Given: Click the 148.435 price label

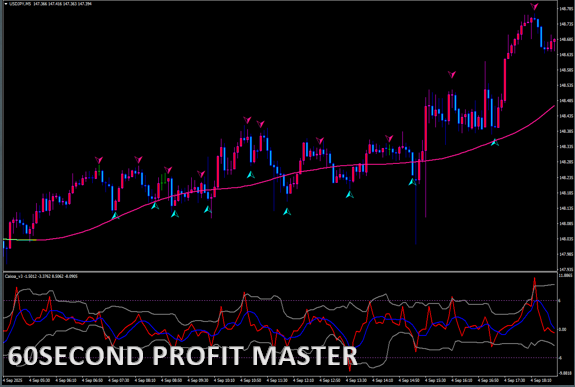Looking at the screenshot, I should pos(566,116).
